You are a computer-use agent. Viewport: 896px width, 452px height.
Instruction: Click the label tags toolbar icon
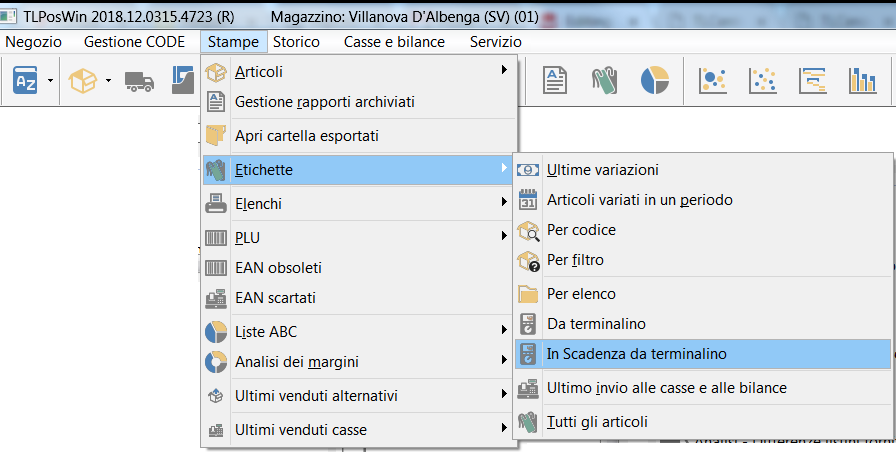[x=603, y=80]
